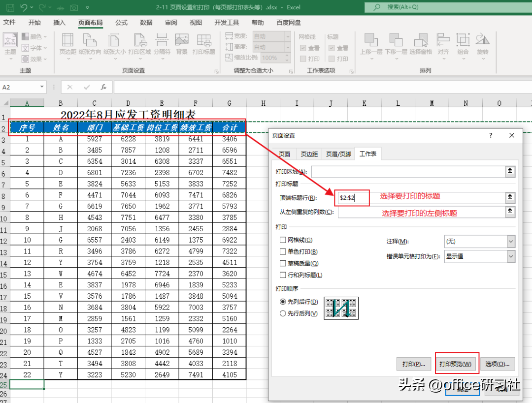The width and height of the screenshot is (532, 403).
Task: Check the 行和列标题(L) checkbox
Action: click(x=283, y=275)
